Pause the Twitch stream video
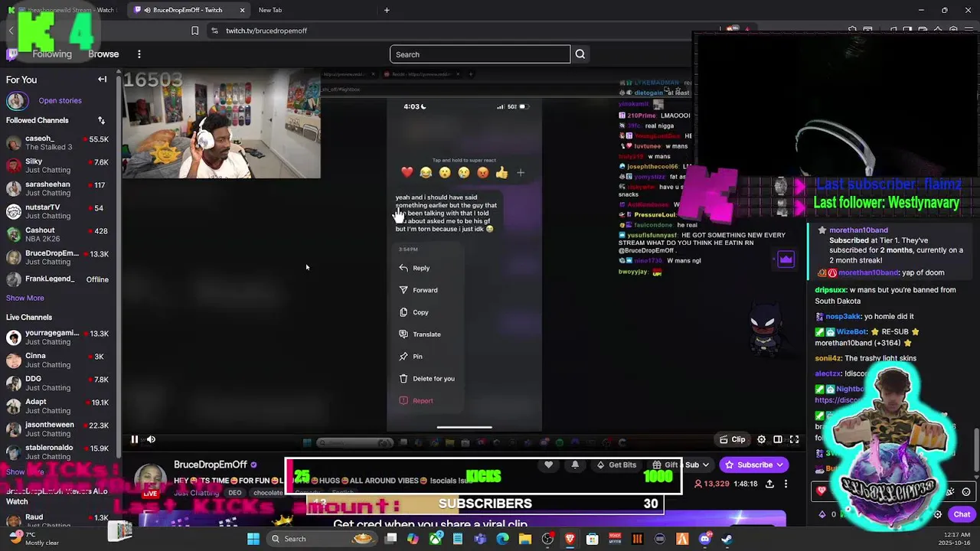 click(134, 439)
